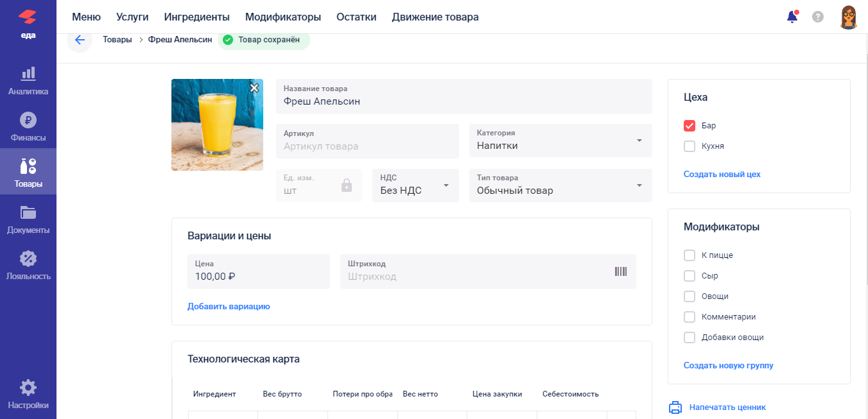Click Создать новую группу link

coord(728,366)
